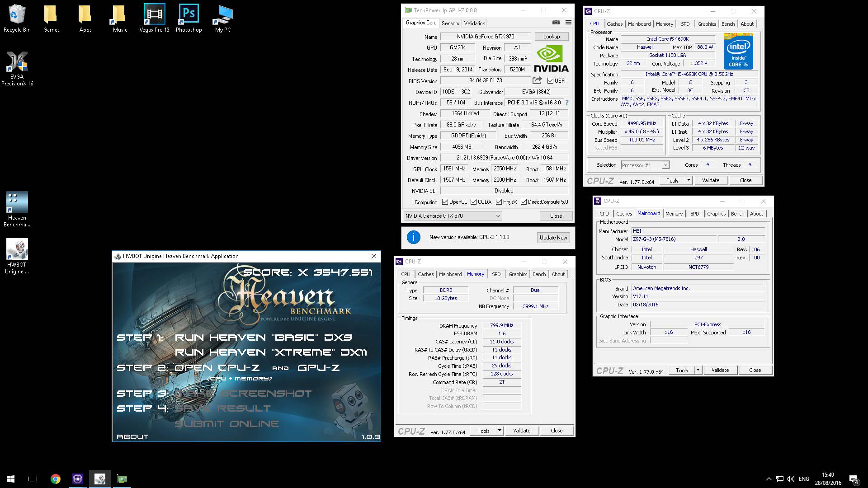
Task: Open Caches tab in top CPU-Z window
Action: tap(614, 24)
